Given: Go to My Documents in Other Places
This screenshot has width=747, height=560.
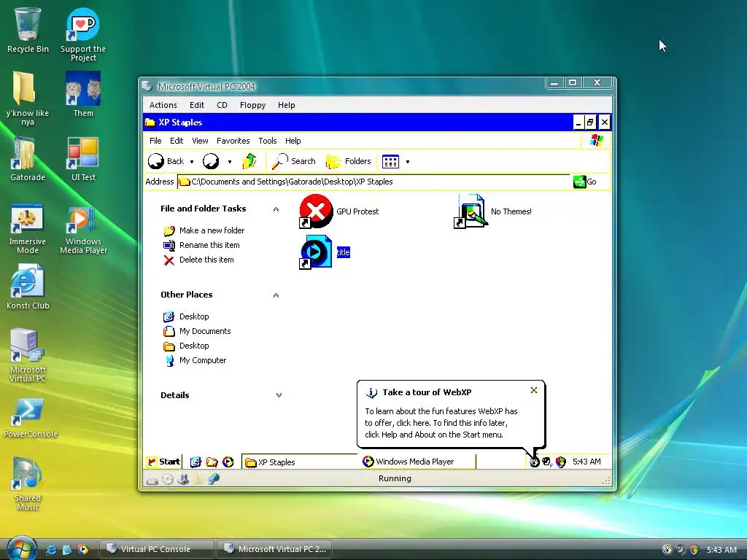Looking at the screenshot, I should point(197,332).
